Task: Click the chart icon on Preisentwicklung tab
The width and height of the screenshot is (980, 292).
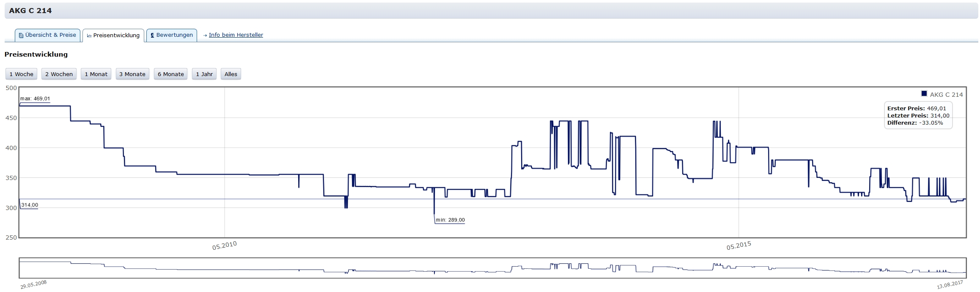Action: click(89, 35)
